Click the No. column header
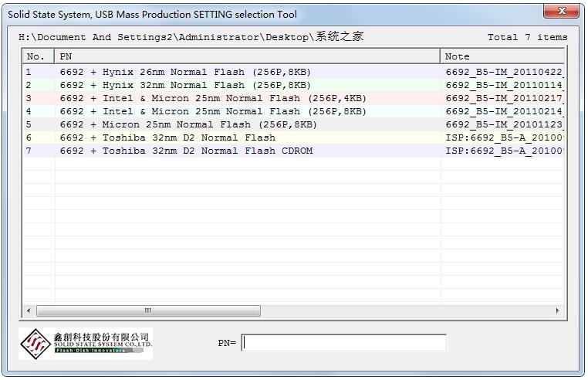The width and height of the screenshot is (588, 380). click(x=39, y=56)
